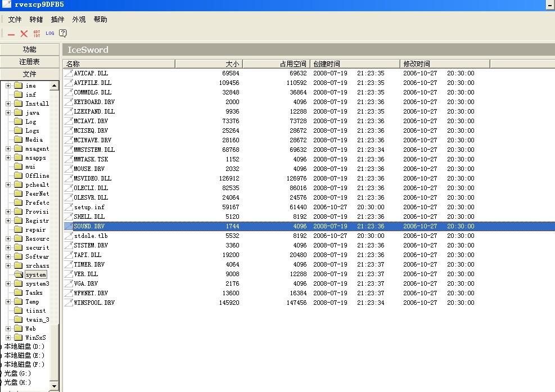
Task: Expand the system3 folder node
Action: (8, 283)
